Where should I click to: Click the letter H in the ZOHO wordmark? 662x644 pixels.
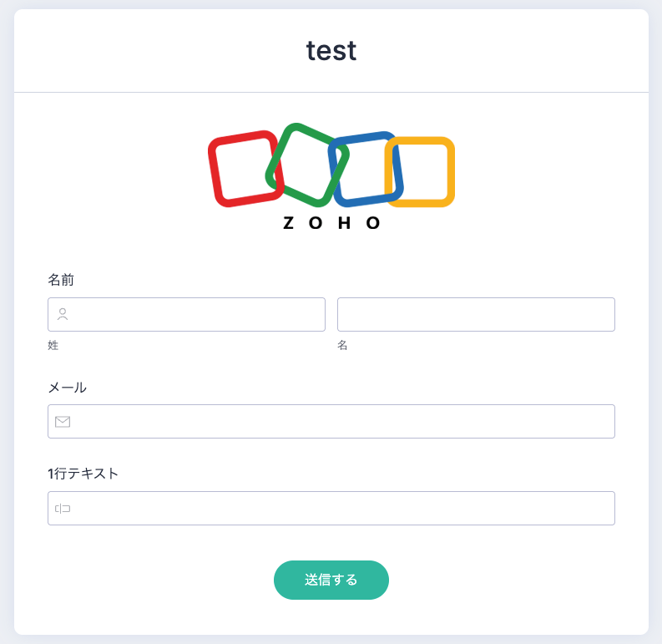[345, 223]
